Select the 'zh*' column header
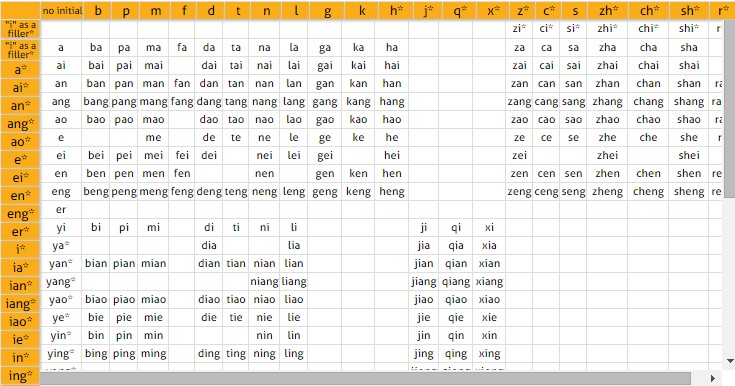 click(x=607, y=11)
